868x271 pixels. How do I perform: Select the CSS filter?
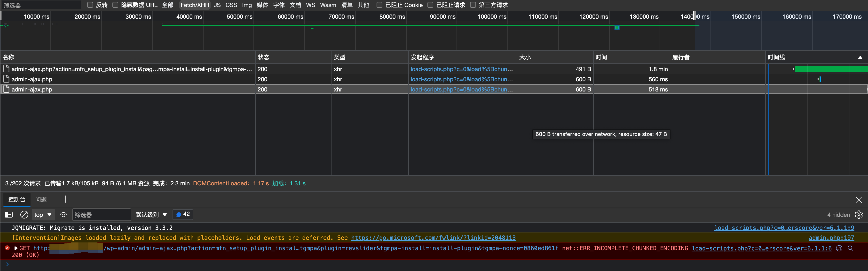(x=231, y=5)
